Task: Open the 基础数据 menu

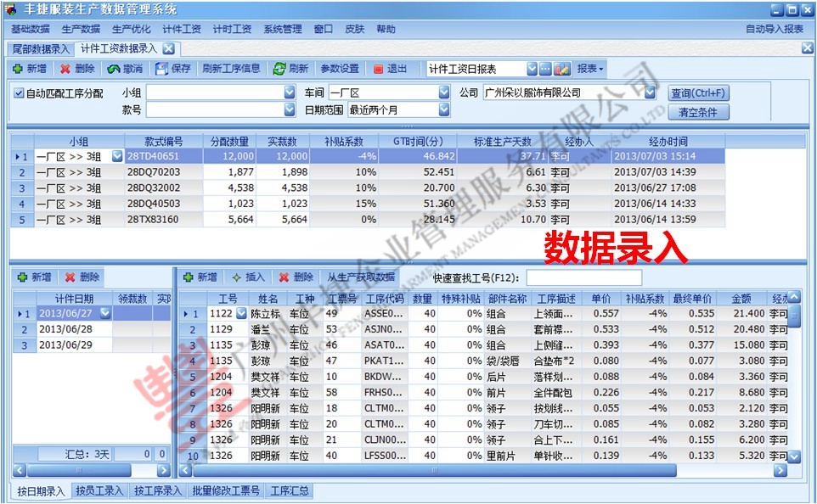Action: click(x=31, y=29)
